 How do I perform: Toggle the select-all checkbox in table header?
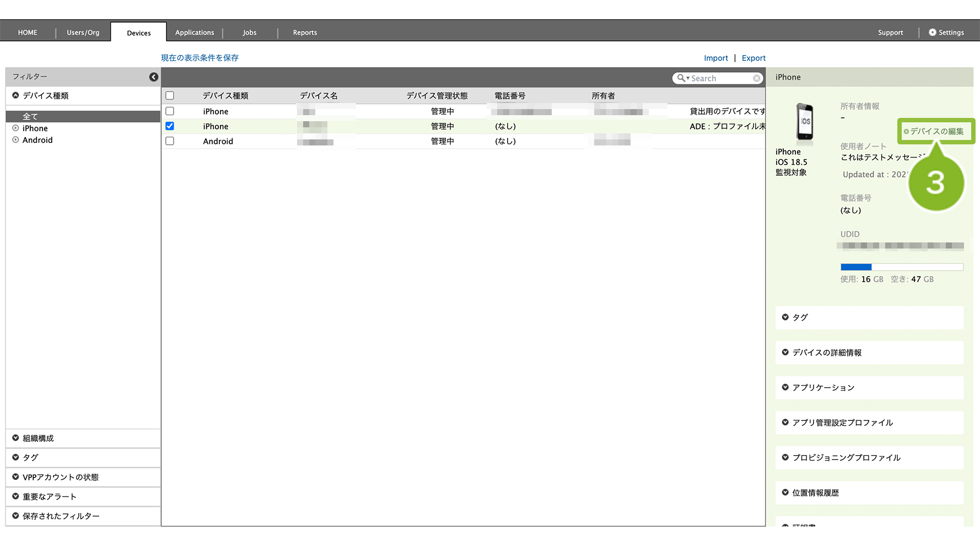point(170,95)
